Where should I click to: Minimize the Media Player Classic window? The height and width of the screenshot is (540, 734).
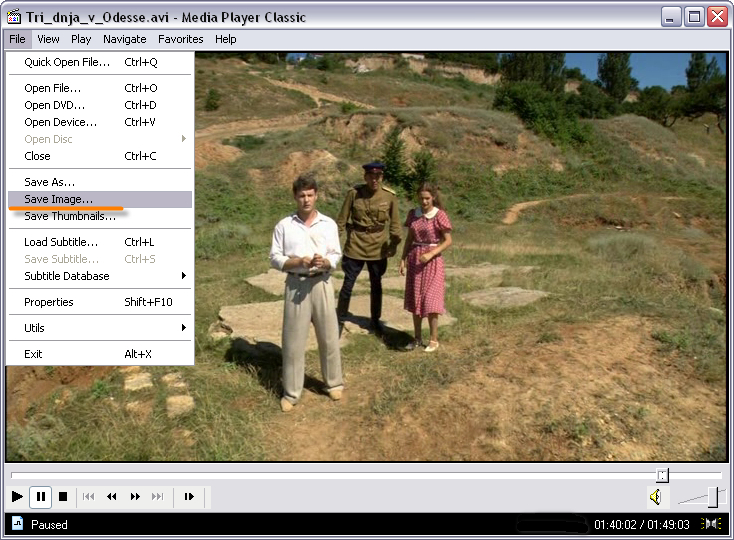(670, 17)
